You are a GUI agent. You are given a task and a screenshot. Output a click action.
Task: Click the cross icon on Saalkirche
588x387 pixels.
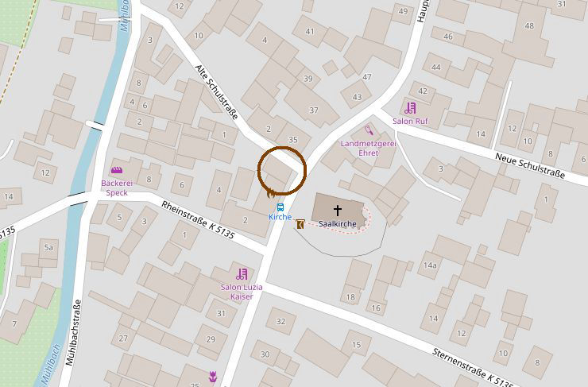(338, 210)
